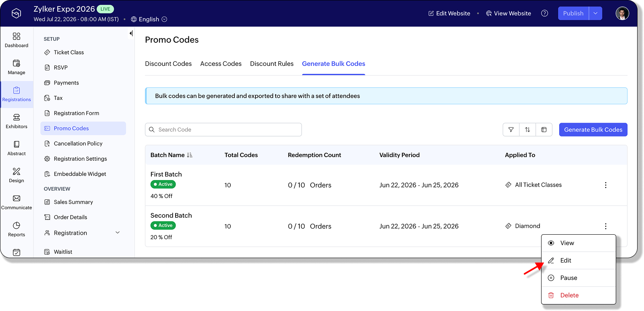Click the Zoho Backstage logo icon
Image resolution: width=644 pixels, height=311 pixels.
tap(16, 13)
